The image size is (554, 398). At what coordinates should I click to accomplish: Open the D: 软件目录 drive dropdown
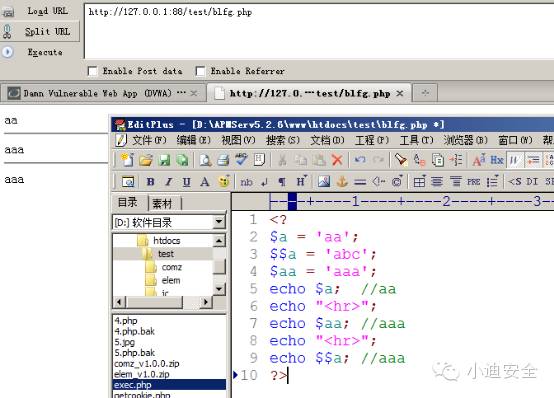pos(219,222)
